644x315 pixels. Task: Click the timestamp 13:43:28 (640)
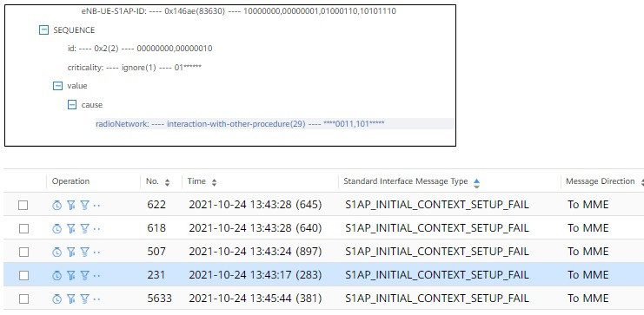coord(255,227)
